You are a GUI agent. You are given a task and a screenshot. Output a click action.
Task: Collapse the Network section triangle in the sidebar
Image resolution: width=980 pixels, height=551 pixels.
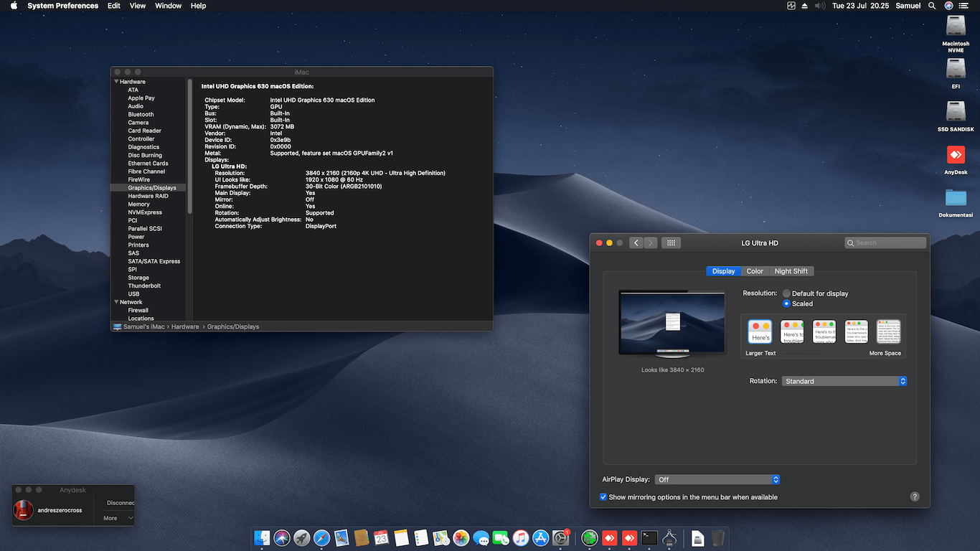coord(116,302)
